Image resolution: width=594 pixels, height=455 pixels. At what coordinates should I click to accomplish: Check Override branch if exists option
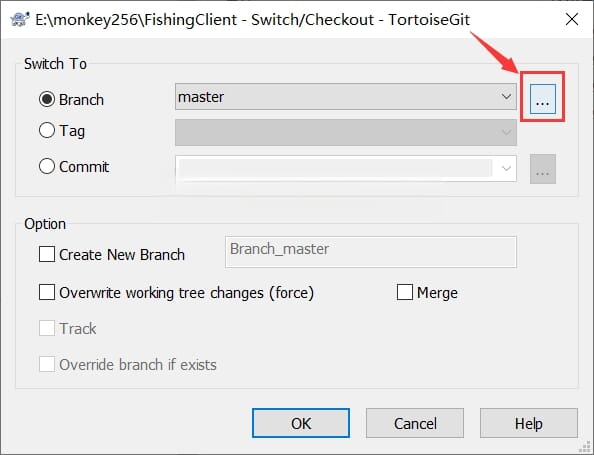[x=47, y=364]
